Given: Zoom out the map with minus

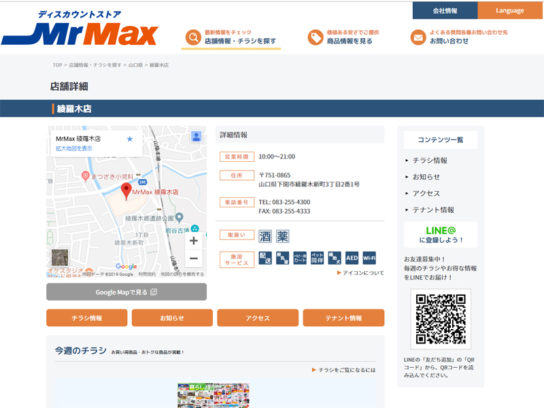Looking at the screenshot, I should click(194, 258).
